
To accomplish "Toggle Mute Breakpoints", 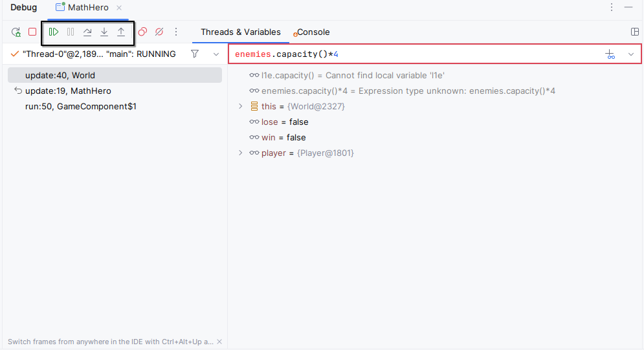I will [159, 32].
